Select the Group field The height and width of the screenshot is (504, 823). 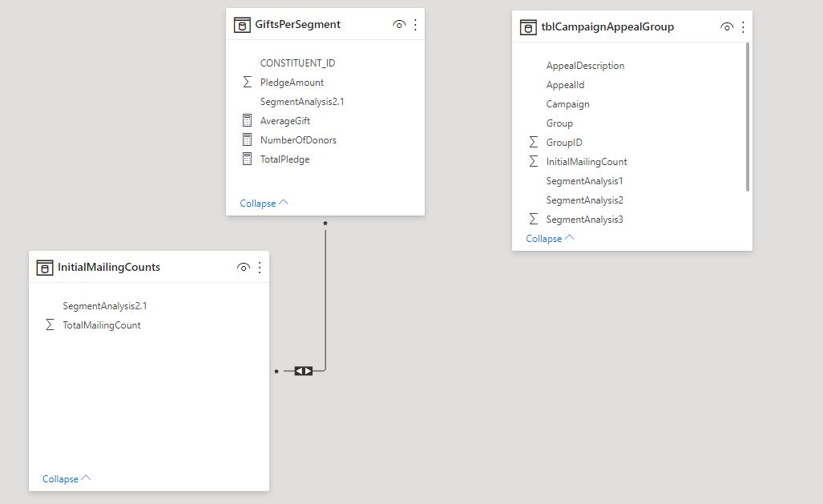pyautogui.click(x=559, y=123)
